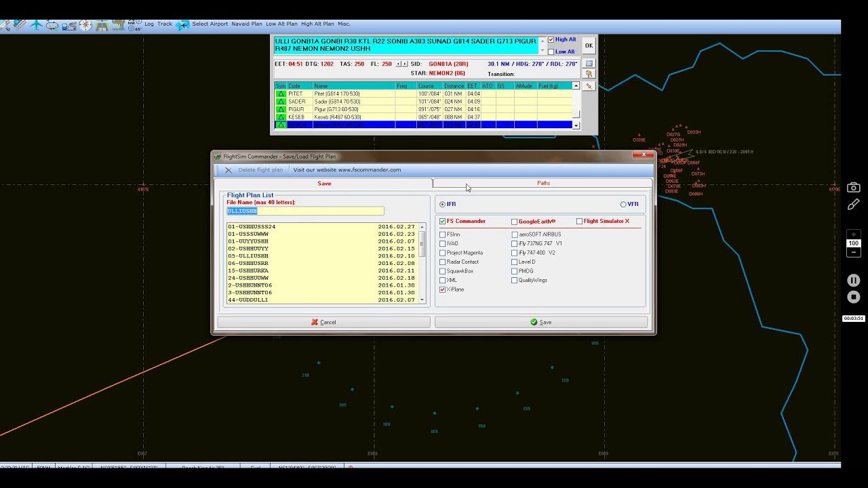Pause the screen recording
The width and height of the screenshot is (868, 488).
click(854, 281)
